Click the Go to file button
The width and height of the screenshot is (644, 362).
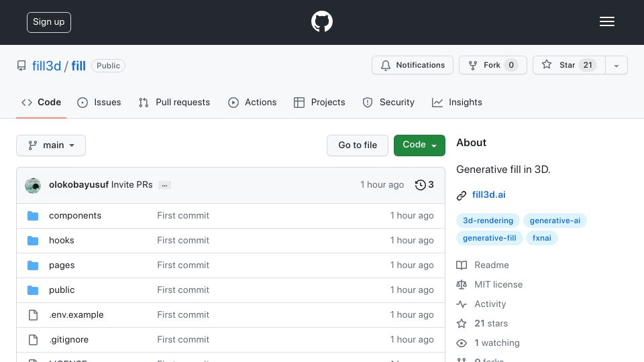358,145
